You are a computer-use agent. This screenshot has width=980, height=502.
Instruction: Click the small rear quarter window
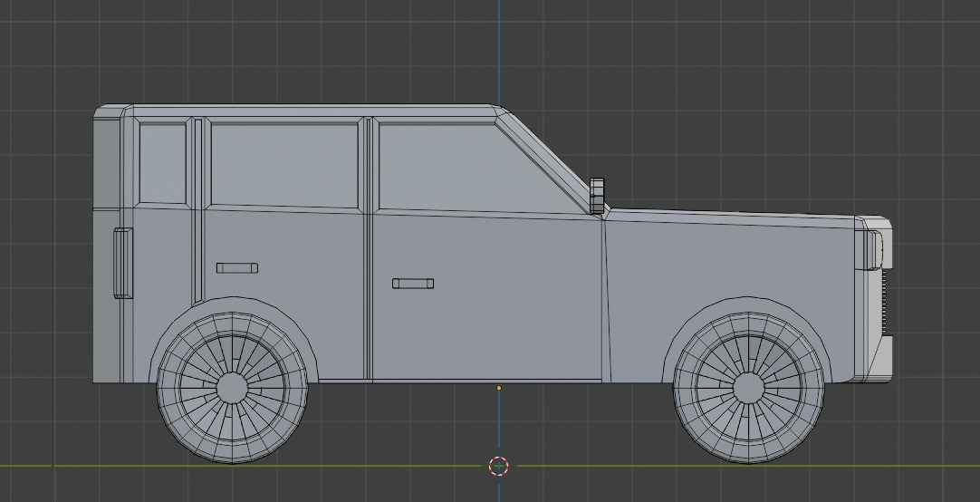pyautogui.click(x=162, y=162)
